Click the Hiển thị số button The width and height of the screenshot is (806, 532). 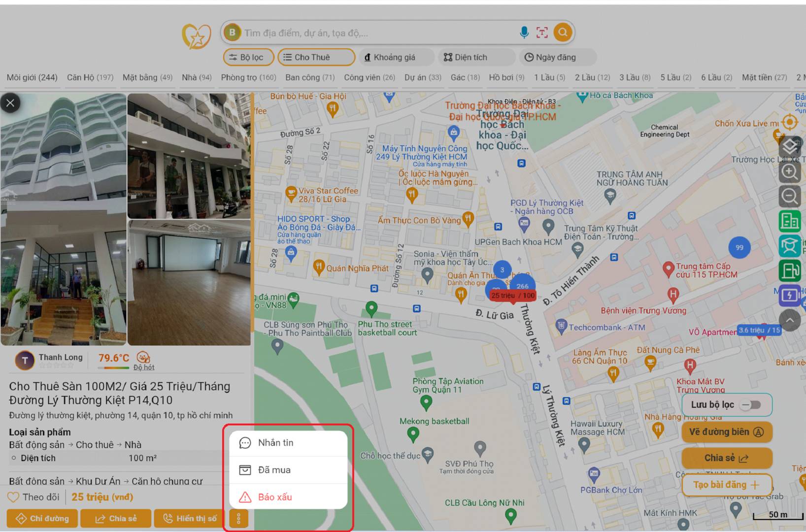189,518
